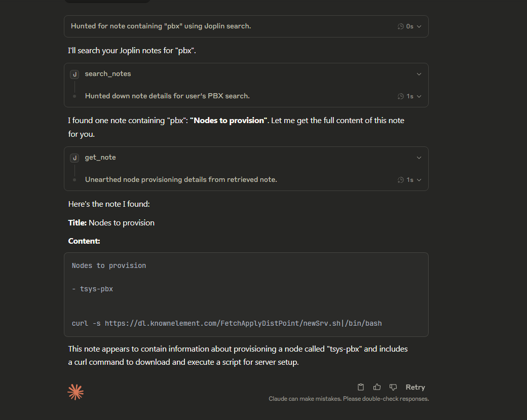Give thumbs down feedback on response
This screenshot has height=420, width=527.
[x=393, y=387]
